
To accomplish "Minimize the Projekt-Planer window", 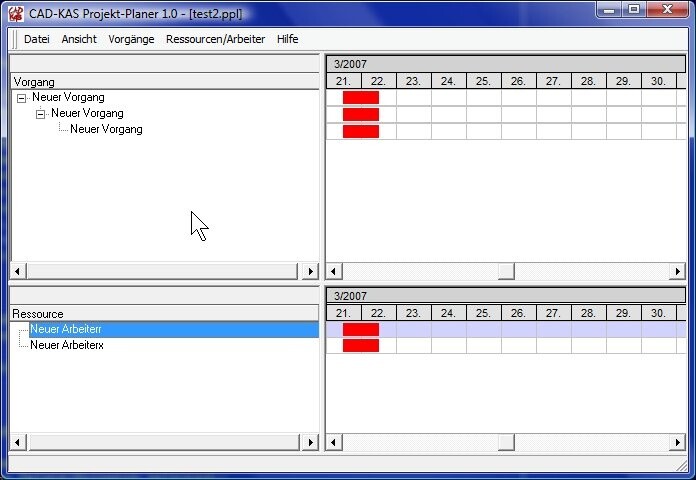I will pos(609,9).
